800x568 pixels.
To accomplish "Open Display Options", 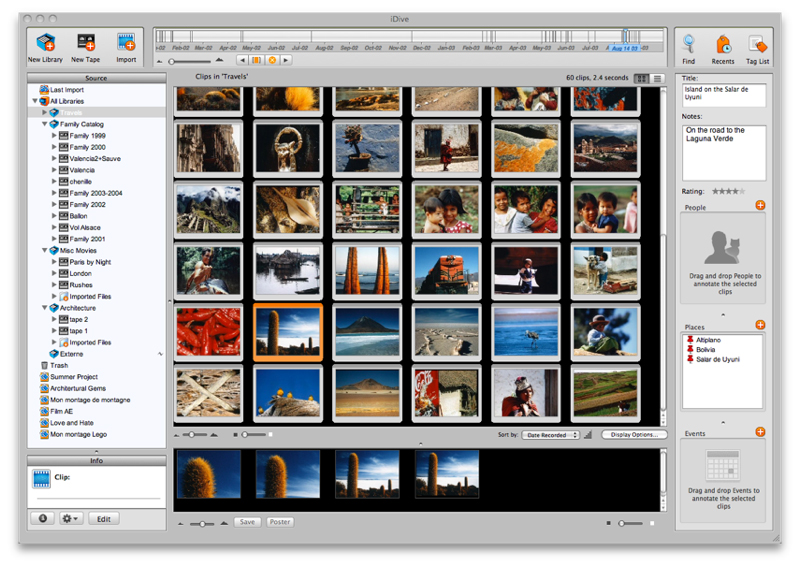I will [x=634, y=435].
